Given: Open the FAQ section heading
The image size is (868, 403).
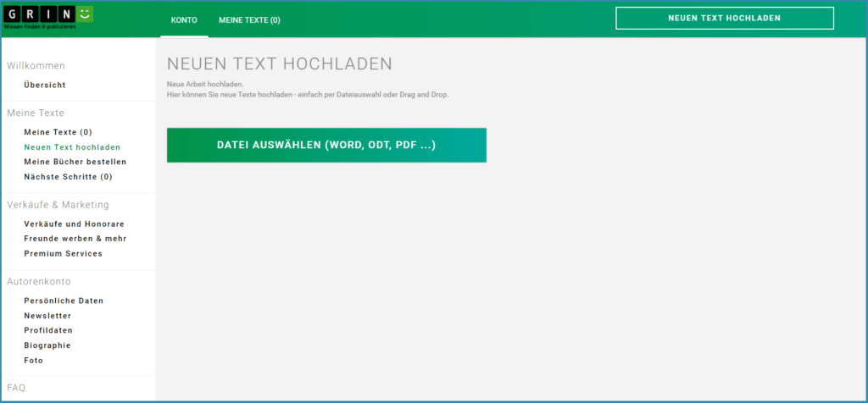Looking at the screenshot, I should tap(16, 388).
